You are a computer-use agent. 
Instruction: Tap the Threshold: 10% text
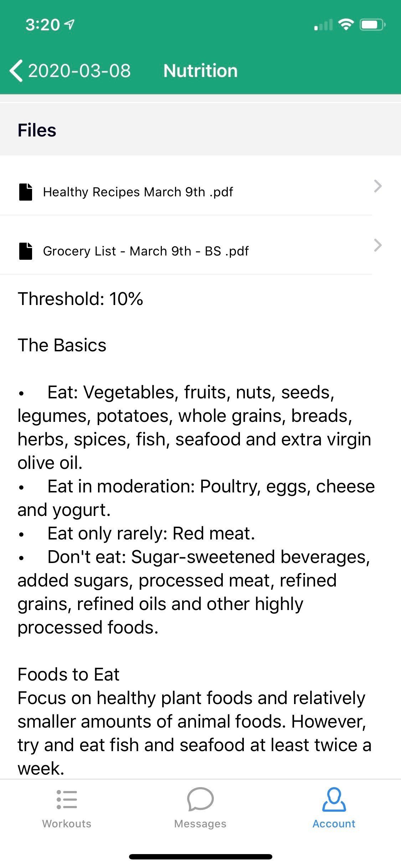80,299
